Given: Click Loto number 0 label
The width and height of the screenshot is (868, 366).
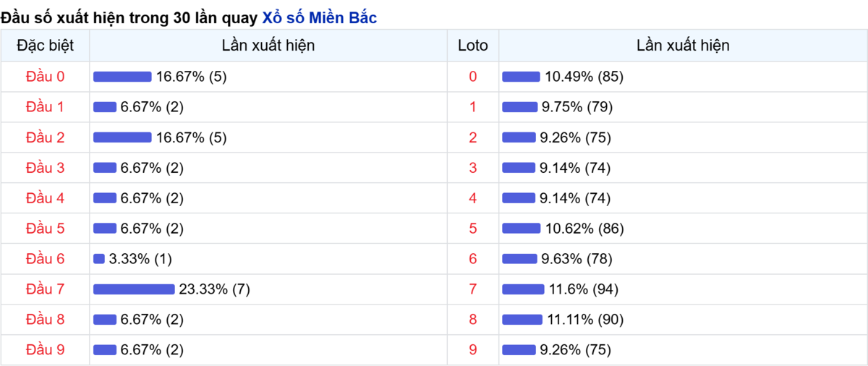Looking at the screenshot, I should 473,77.
